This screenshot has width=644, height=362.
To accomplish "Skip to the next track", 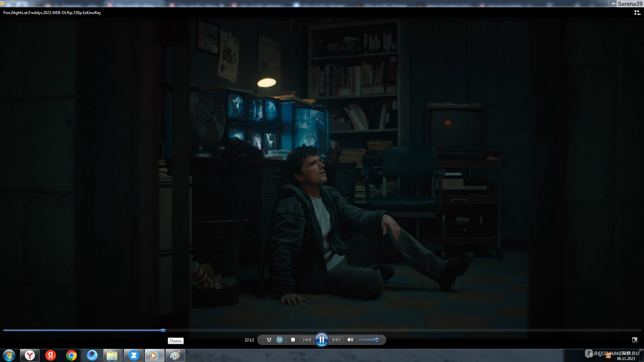I will coord(336,340).
